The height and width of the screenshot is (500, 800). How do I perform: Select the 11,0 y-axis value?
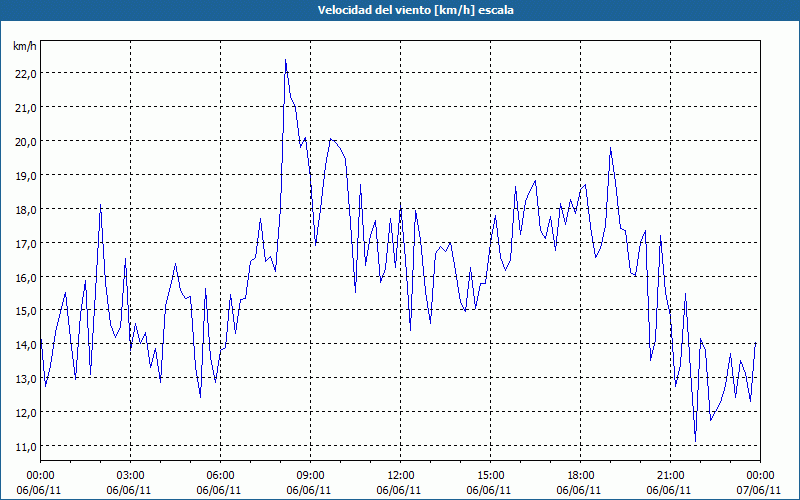click(x=26, y=446)
